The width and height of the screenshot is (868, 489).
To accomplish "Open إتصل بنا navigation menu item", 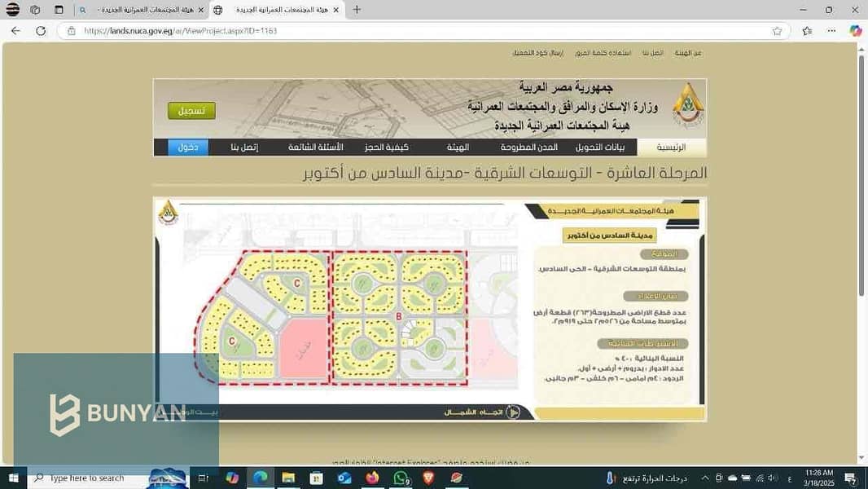I will [244, 148].
